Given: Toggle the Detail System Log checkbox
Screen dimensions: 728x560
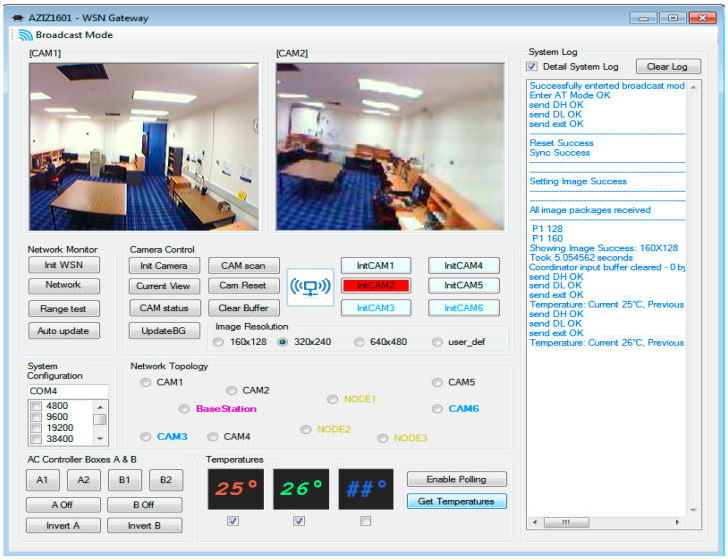Looking at the screenshot, I should [x=533, y=67].
